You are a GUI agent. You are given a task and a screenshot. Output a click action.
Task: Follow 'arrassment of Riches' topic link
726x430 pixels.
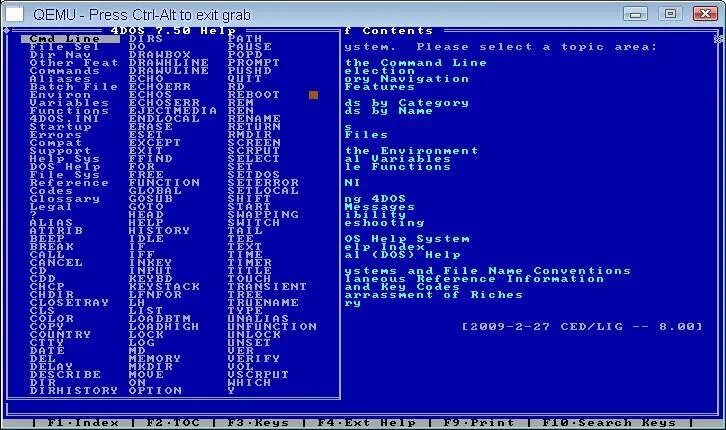pos(433,295)
